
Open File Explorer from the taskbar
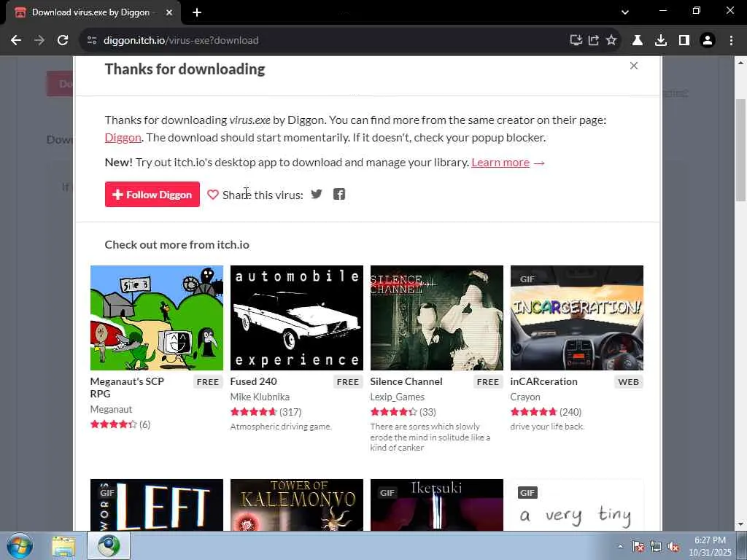tap(63, 546)
